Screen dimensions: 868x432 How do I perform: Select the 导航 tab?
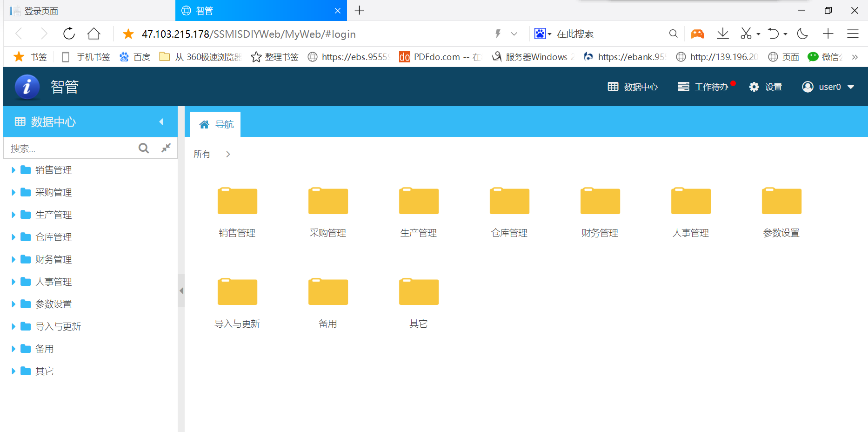point(216,124)
